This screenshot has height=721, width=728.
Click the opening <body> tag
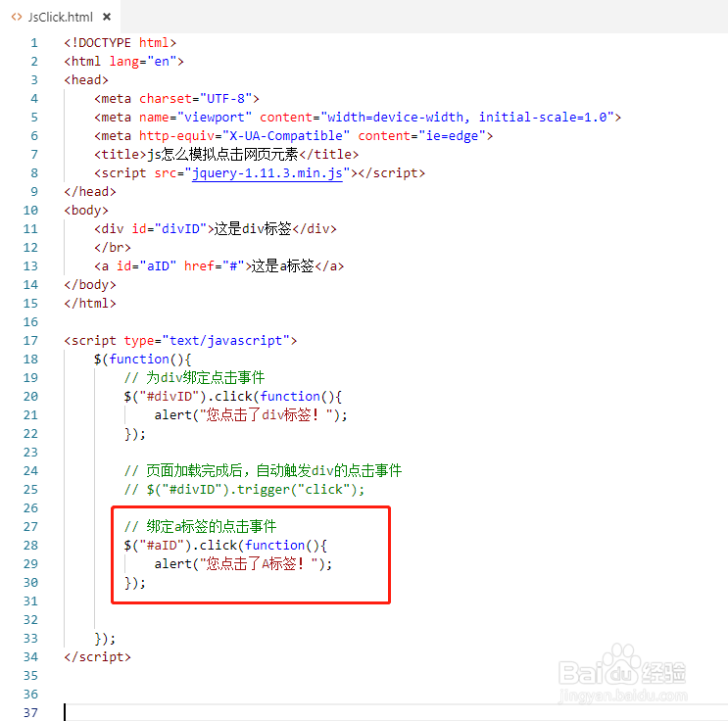(86, 211)
